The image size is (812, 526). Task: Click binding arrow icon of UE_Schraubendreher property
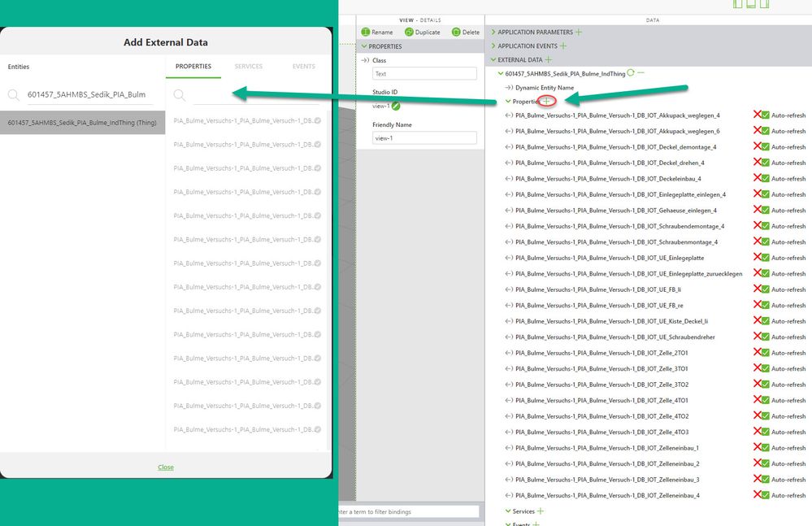509,337
